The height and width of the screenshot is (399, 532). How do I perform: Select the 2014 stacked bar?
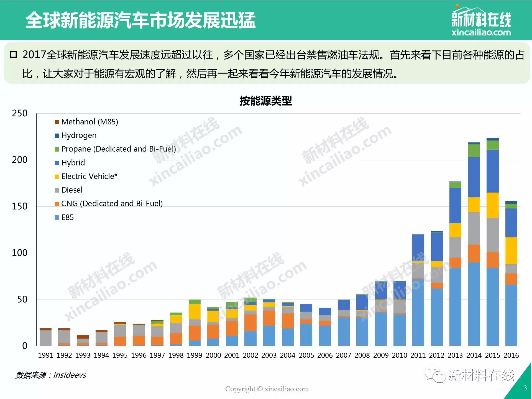pyautogui.click(x=474, y=244)
